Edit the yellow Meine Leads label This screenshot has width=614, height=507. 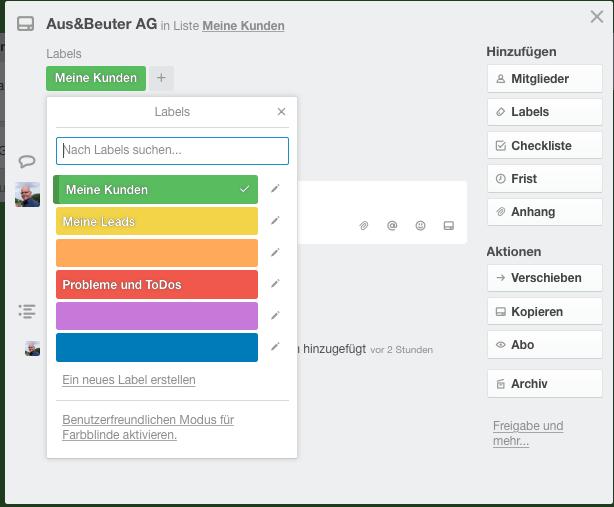pyautogui.click(x=276, y=221)
